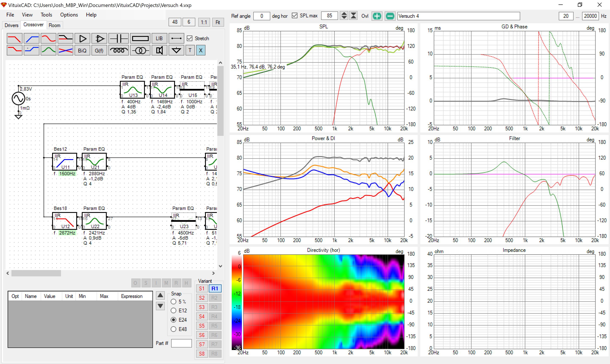Click the LIB library button
The height and width of the screenshot is (364, 610).
159,39
